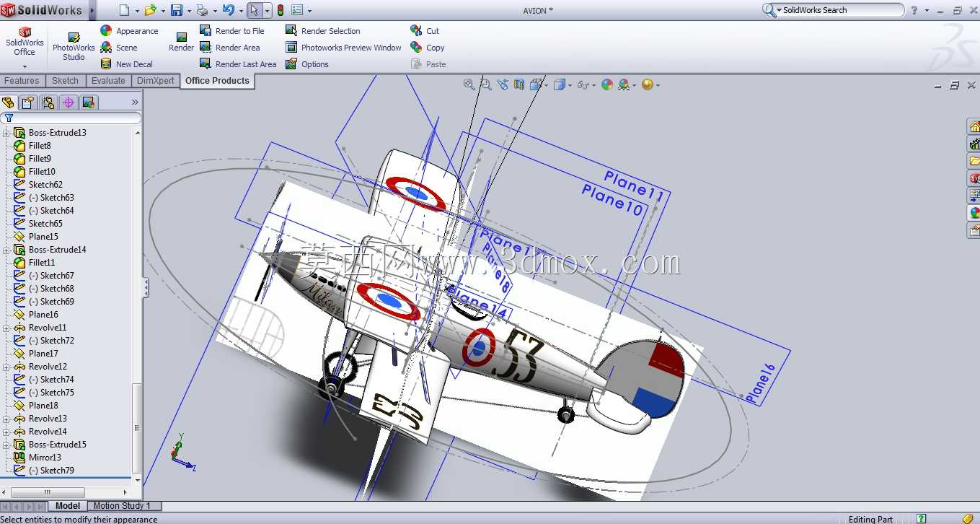Edit Appearance from the heads-up color ball
This screenshot has width=980, height=524.
(606, 84)
